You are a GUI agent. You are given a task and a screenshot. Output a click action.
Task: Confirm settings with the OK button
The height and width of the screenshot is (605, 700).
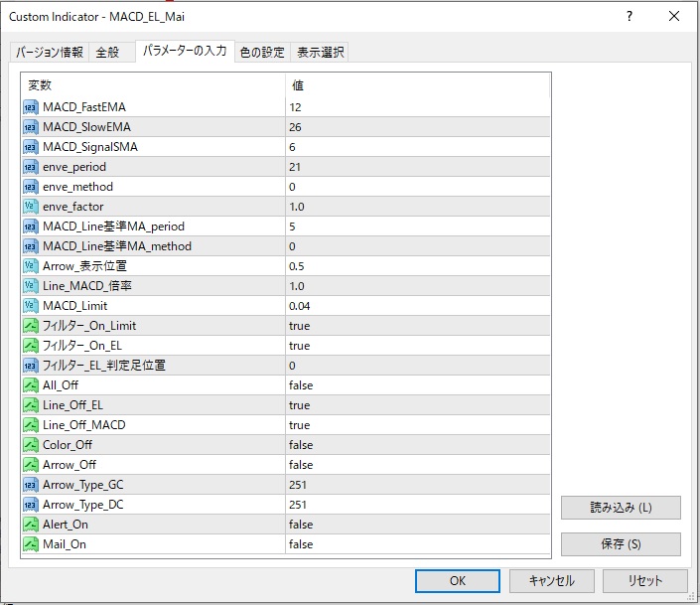[x=458, y=581]
